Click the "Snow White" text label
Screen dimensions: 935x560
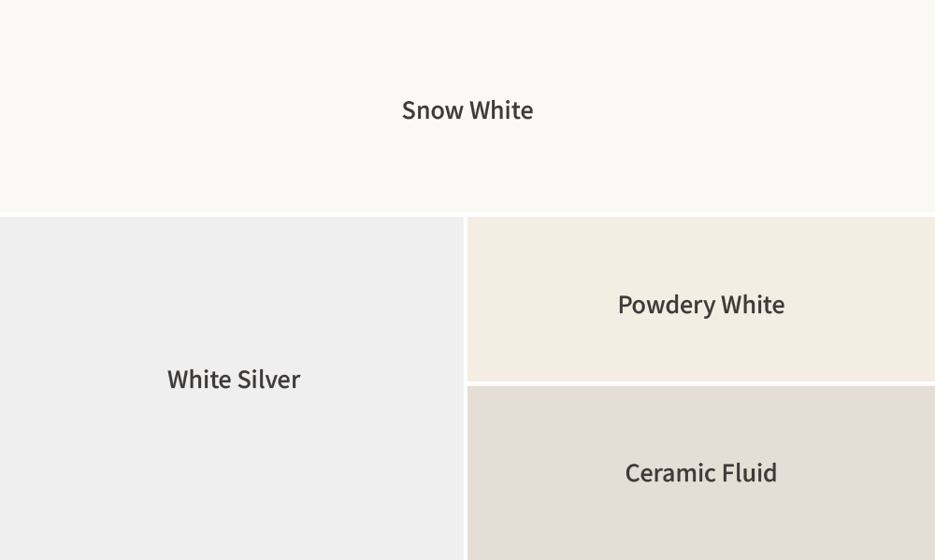pyautogui.click(x=467, y=110)
